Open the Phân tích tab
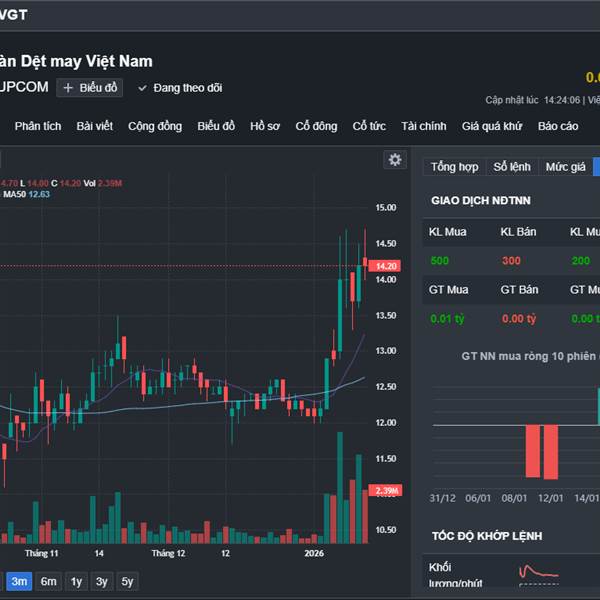The width and height of the screenshot is (600, 600). pyautogui.click(x=38, y=126)
